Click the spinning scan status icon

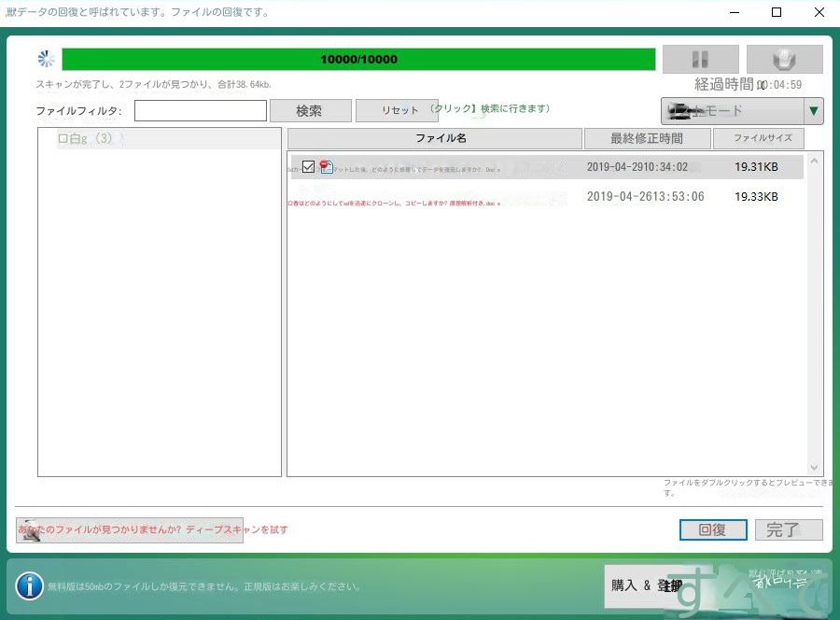pyautogui.click(x=47, y=60)
